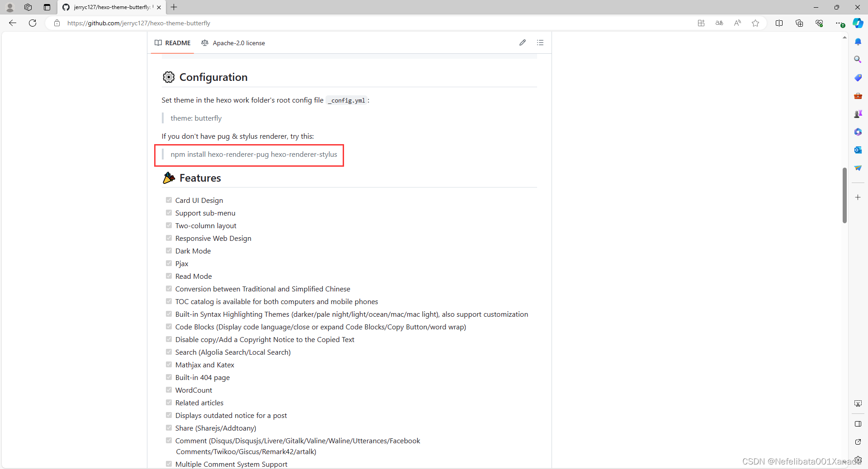Click the scrollbar up arrow
Screen dimensions: 868x469
click(844, 38)
